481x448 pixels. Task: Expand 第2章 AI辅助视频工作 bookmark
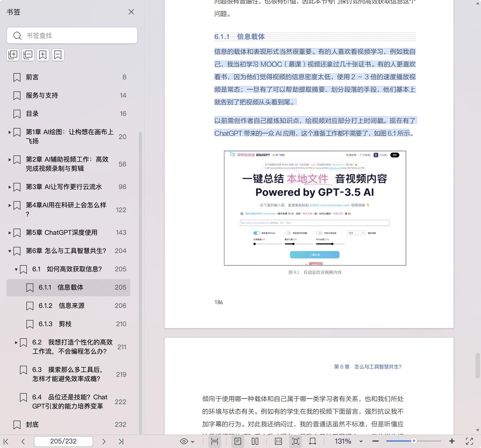(x=10, y=160)
